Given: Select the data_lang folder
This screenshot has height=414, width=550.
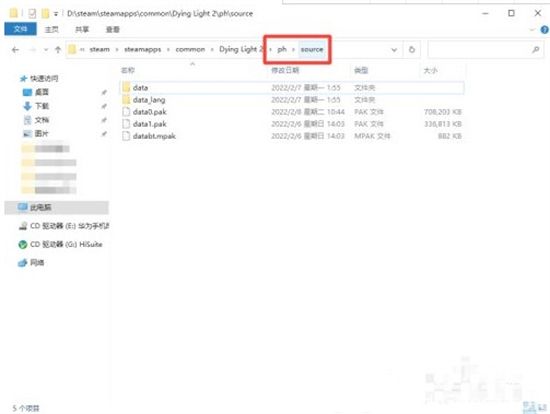Looking at the screenshot, I should pos(292,100).
